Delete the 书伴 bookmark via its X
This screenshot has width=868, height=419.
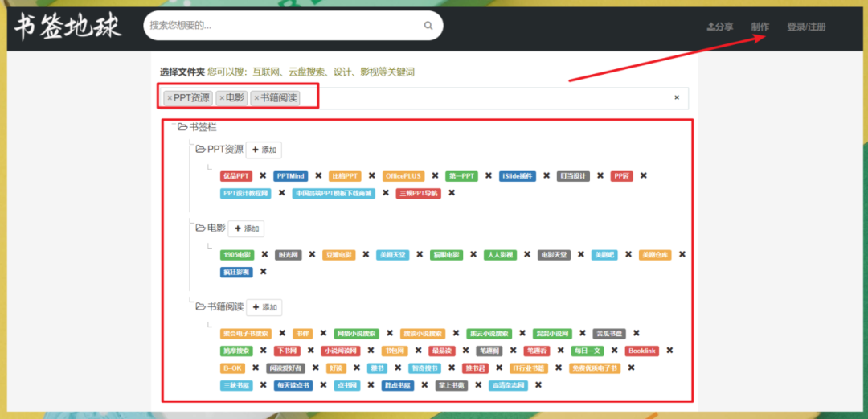click(x=324, y=333)
